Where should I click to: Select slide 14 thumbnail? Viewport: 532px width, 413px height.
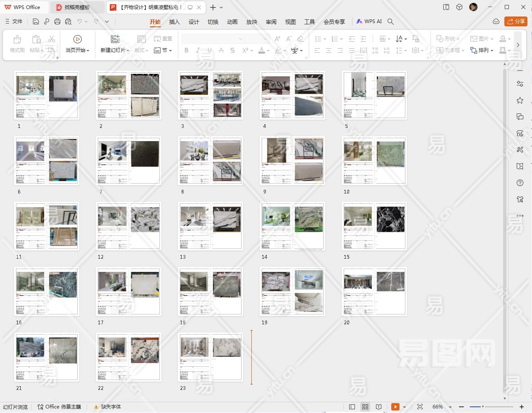[292, 226]
